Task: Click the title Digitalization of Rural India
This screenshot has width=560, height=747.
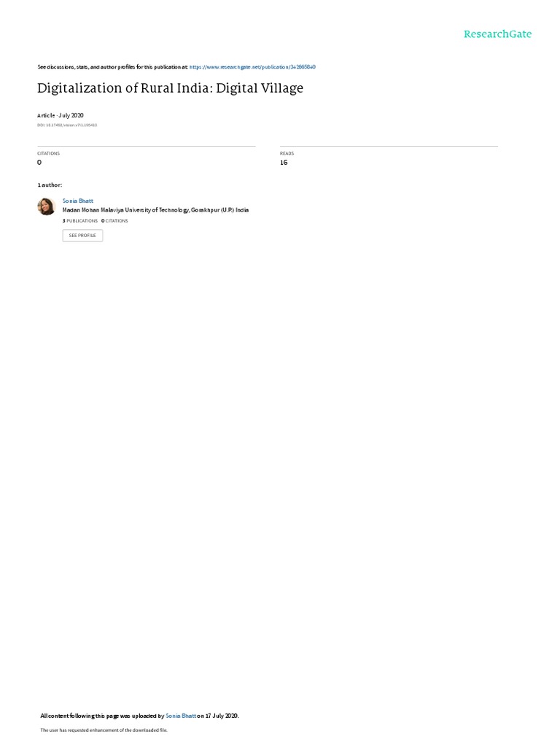Action: coord(170,88)
